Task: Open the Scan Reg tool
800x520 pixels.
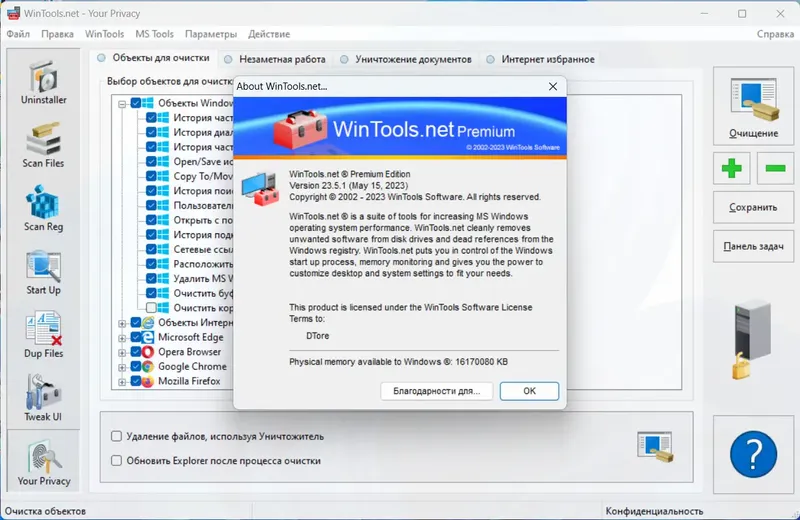Action: tap(43, 209)
